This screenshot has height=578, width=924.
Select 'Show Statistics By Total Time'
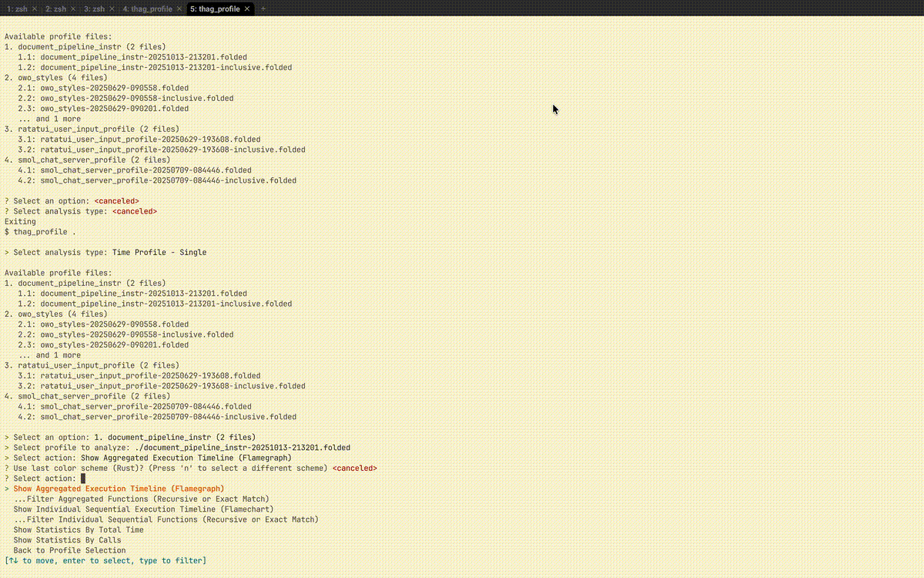(x=79, y=529)
